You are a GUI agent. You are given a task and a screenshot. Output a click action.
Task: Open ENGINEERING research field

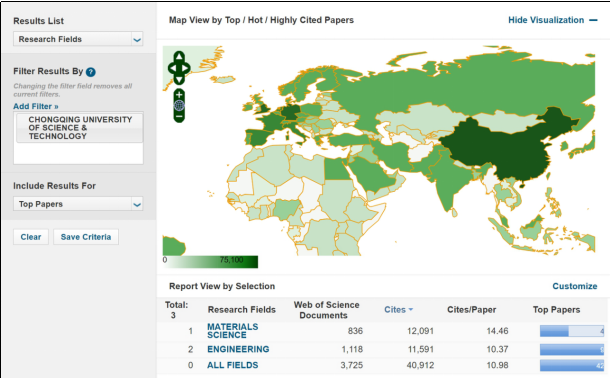pos(238,349)
